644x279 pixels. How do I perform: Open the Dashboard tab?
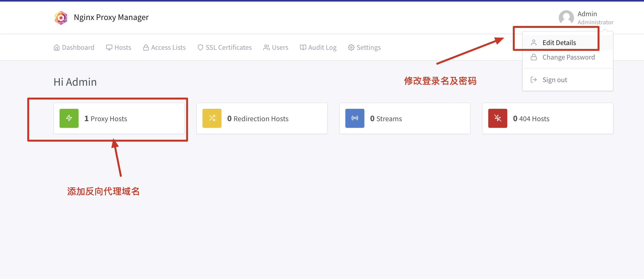tap(74, 47)
